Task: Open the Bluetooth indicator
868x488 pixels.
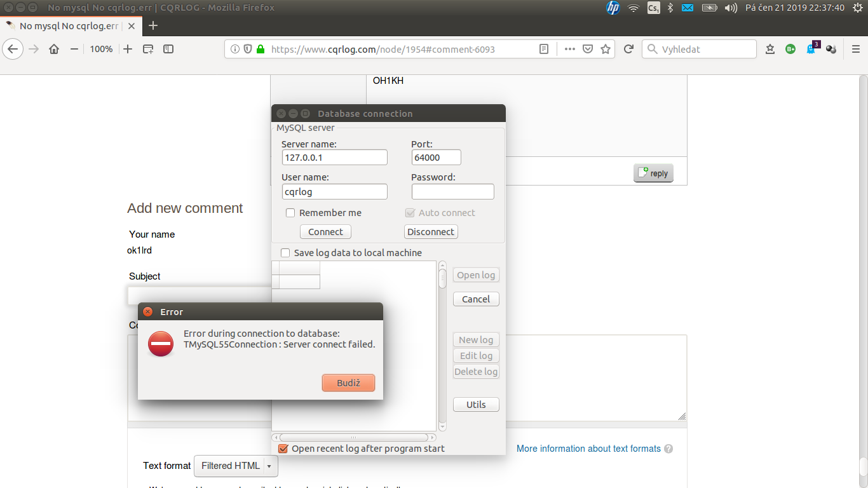Action: [x=670, y=8]
